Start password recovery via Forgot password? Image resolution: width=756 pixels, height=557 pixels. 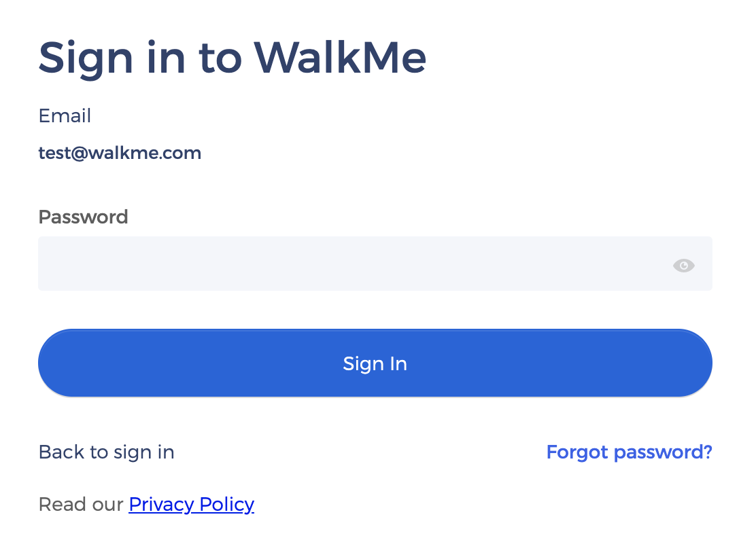pyautogui.click(x=629, y=452)
